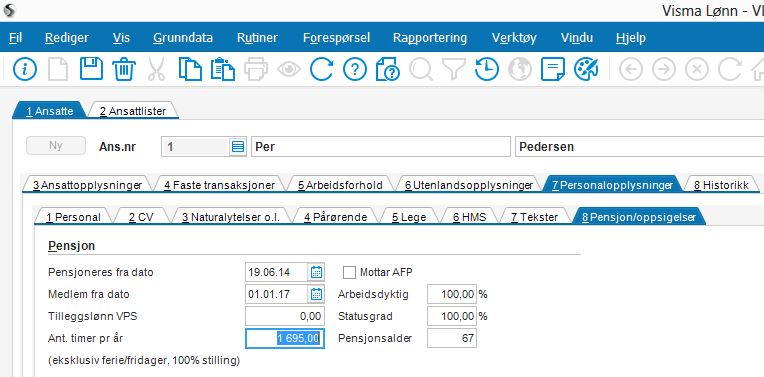Click the Pensjonsalder field showing 67

point(452,338)
